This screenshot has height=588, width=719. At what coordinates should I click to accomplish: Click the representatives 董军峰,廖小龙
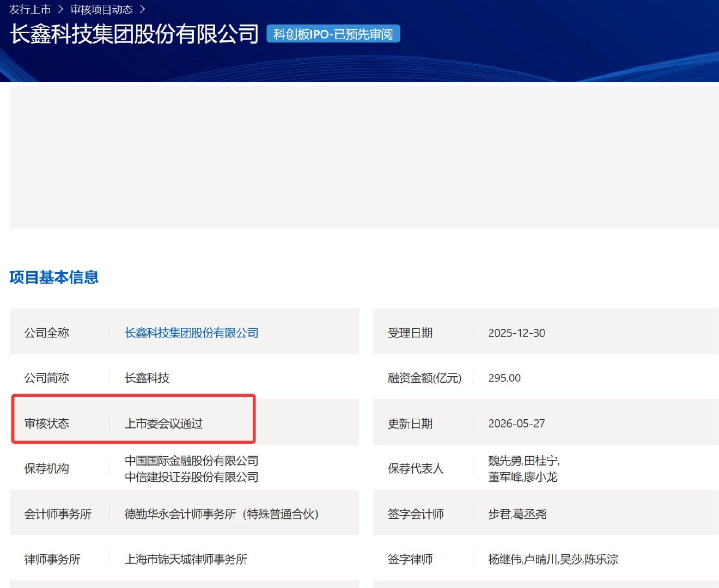click(x=523, y=477)
